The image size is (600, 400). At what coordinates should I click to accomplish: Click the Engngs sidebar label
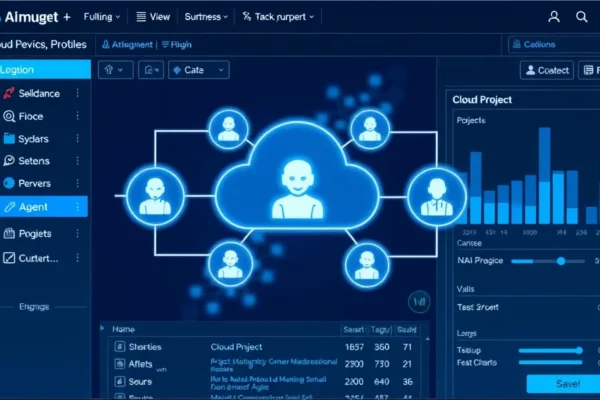[x=34, y=307]
